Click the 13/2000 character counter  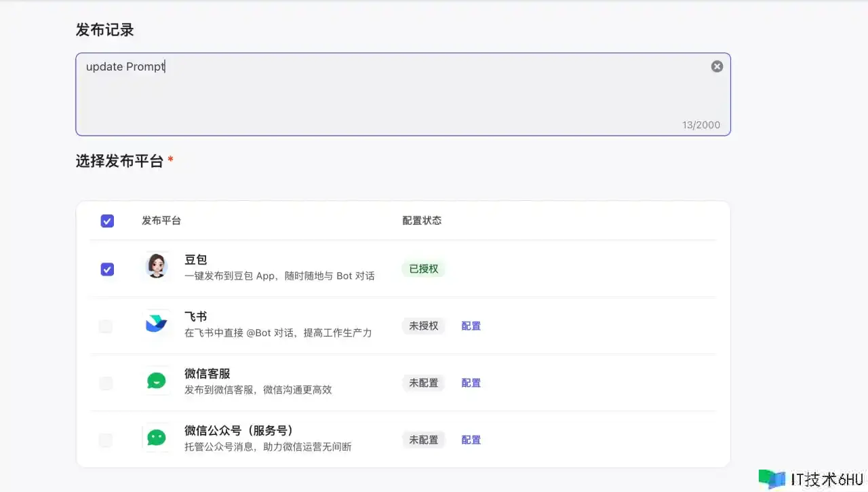(701, 126)
